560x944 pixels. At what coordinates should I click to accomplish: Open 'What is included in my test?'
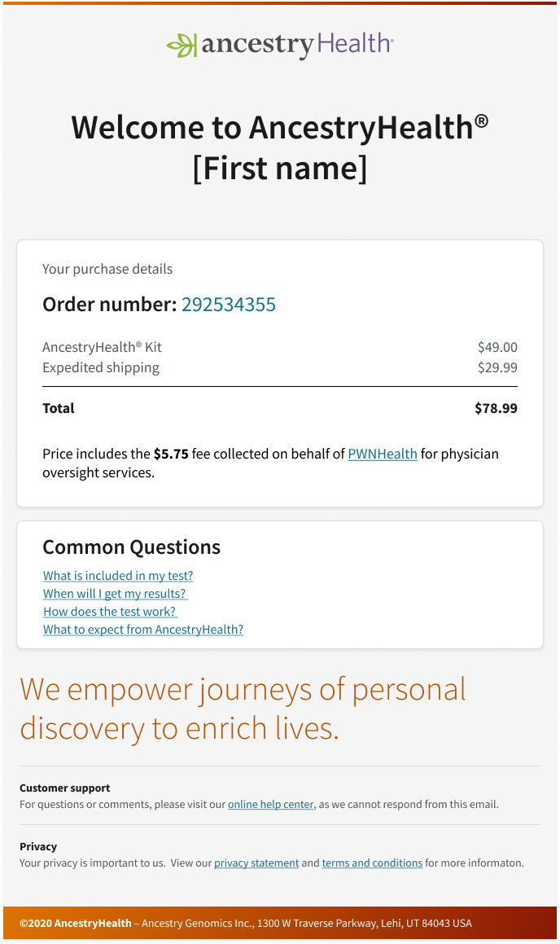(x=118, y=576)
